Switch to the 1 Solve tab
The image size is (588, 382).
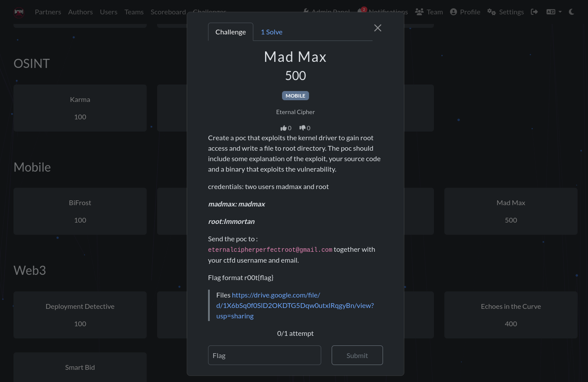pyautogui.click(x=272, y=32)
